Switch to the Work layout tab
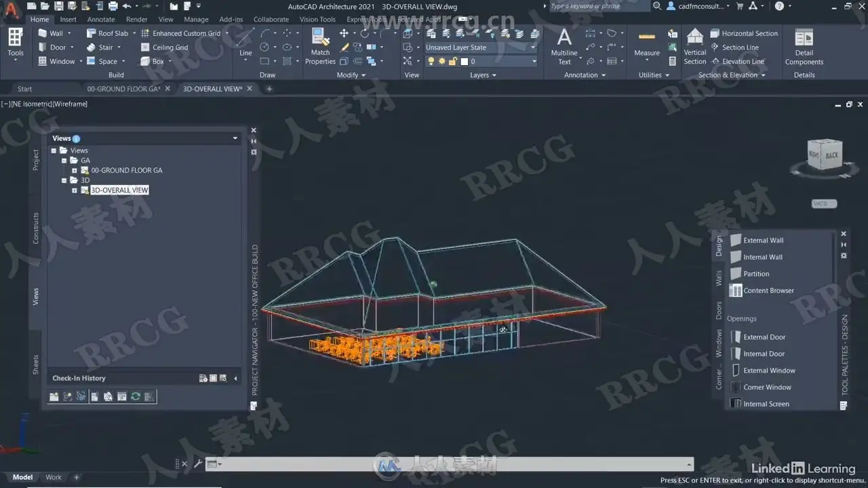Screen dimensions: 868x488 point(54,477)
